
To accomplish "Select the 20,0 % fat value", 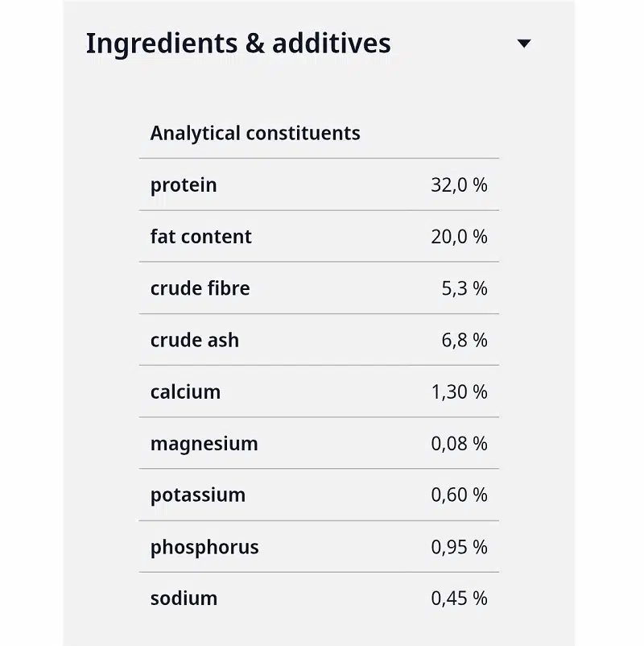I will [x=459, y=237].
